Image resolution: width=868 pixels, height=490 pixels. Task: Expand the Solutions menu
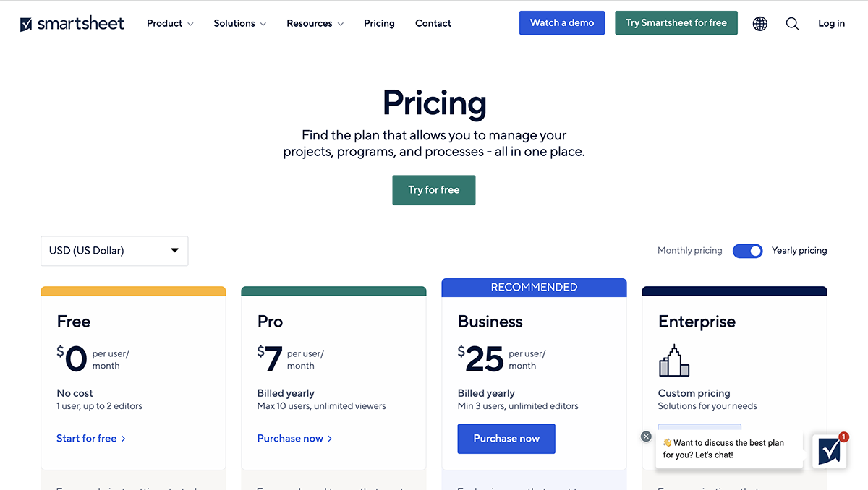239,23
